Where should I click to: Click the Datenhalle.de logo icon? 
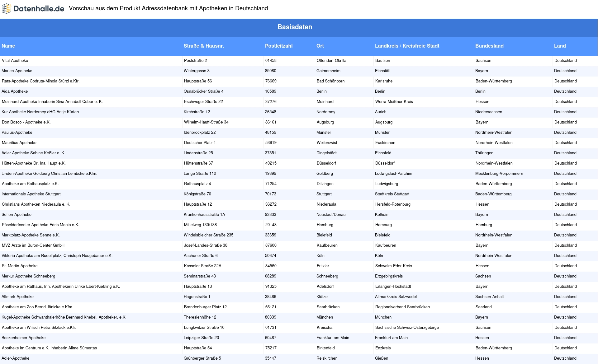click(x=6, y=8)
